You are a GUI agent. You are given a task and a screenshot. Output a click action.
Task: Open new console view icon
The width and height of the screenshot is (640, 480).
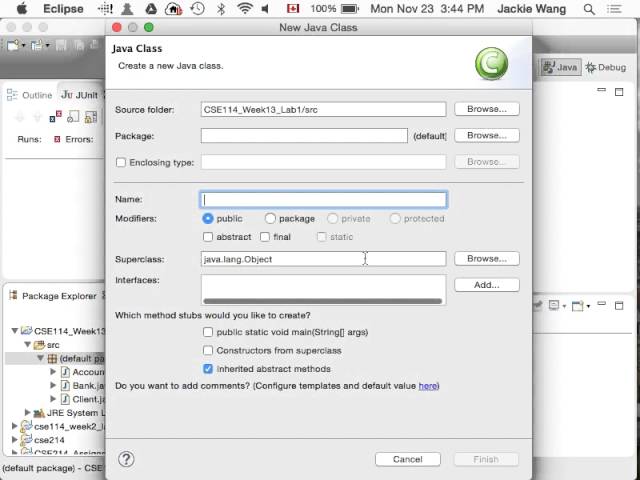pyautogui.click(x=578, y=306)
